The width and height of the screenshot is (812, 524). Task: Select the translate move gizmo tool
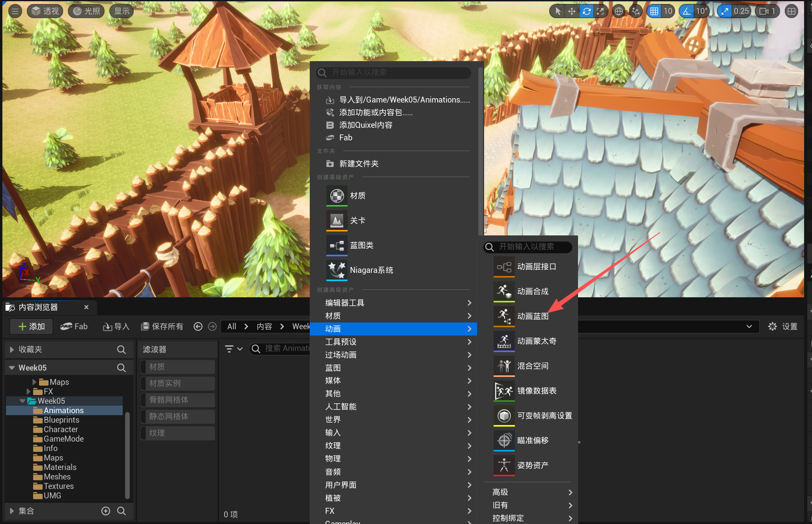click(572, 11)
